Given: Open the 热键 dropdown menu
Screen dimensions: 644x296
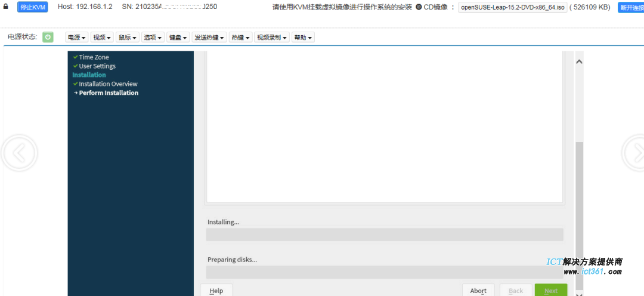Looking at the screenshot, I should 241,38.
